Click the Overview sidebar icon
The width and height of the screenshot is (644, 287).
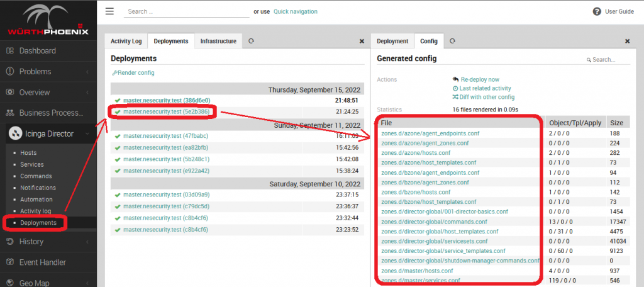tap(10, 92)
